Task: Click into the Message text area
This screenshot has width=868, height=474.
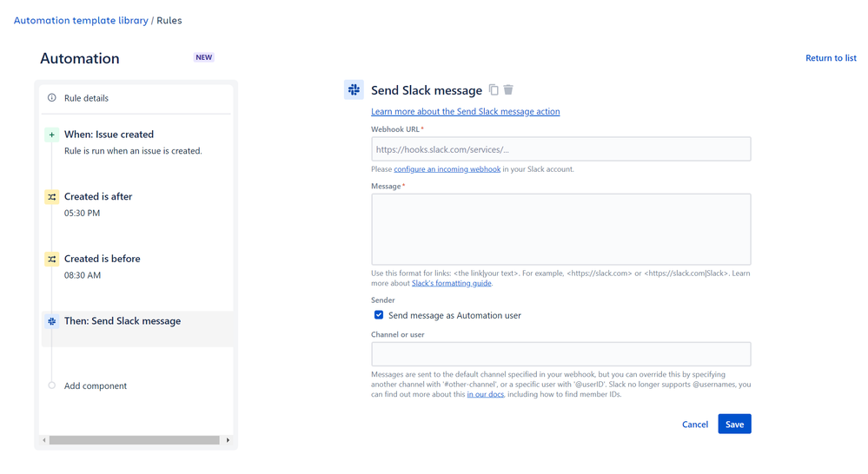Action: [x=560, y=229]
